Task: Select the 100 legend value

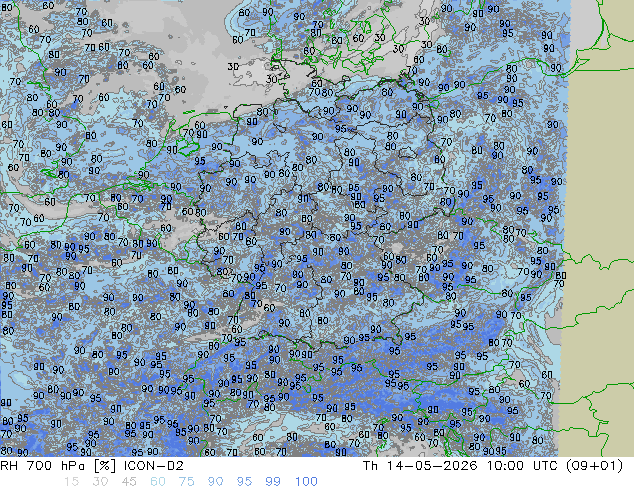Action: (x=306, y=482)
